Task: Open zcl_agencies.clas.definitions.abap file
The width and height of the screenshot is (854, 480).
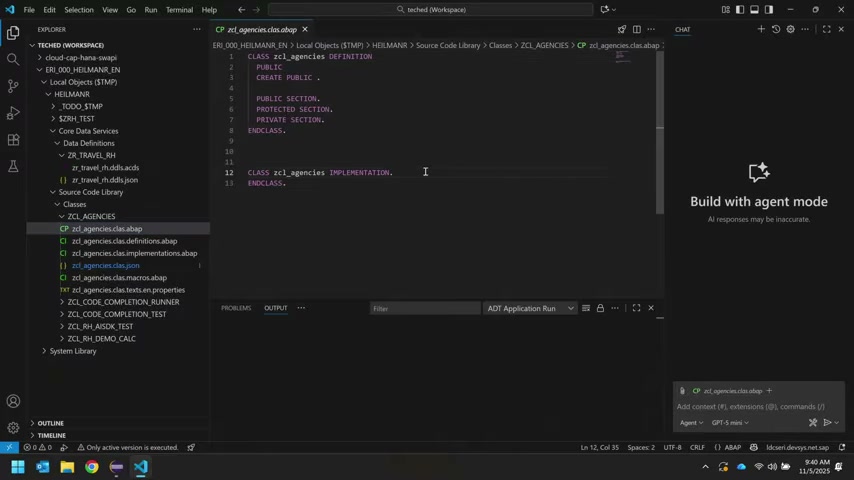Action: pyautogui.click(x=124, y=241)
